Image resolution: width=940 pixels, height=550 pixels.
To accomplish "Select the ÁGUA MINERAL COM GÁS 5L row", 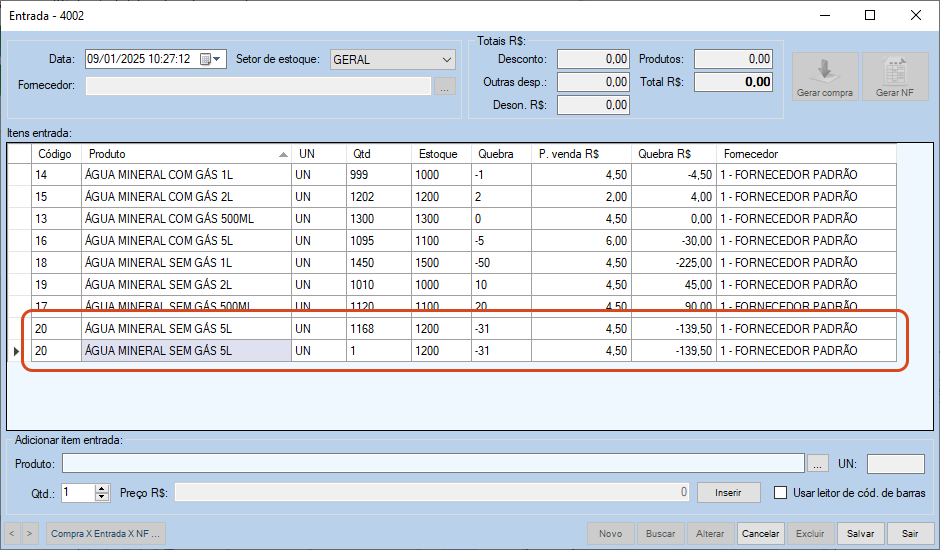I will (186, 241).
